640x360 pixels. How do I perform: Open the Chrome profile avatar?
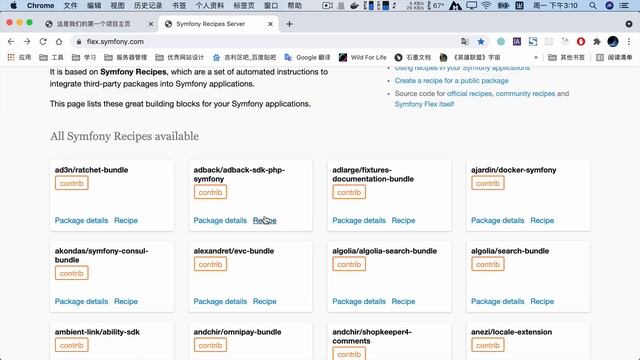(613, 41)
